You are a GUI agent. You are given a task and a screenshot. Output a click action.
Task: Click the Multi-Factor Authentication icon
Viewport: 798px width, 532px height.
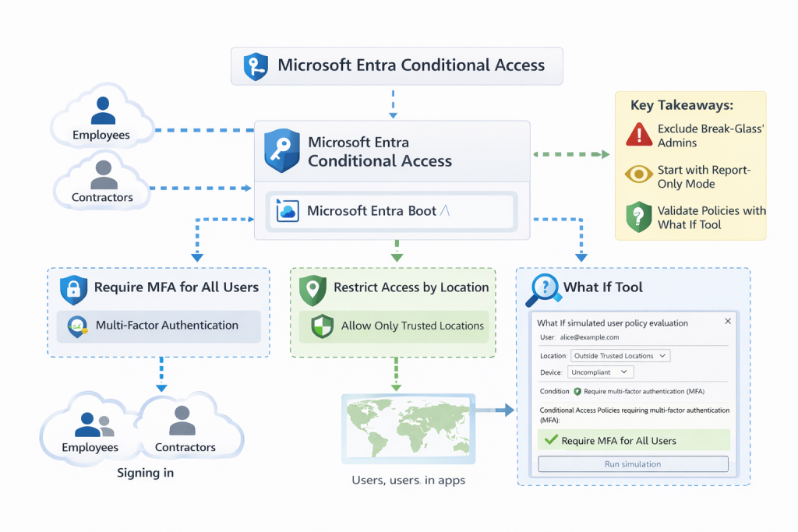click(x=77, y=327)
